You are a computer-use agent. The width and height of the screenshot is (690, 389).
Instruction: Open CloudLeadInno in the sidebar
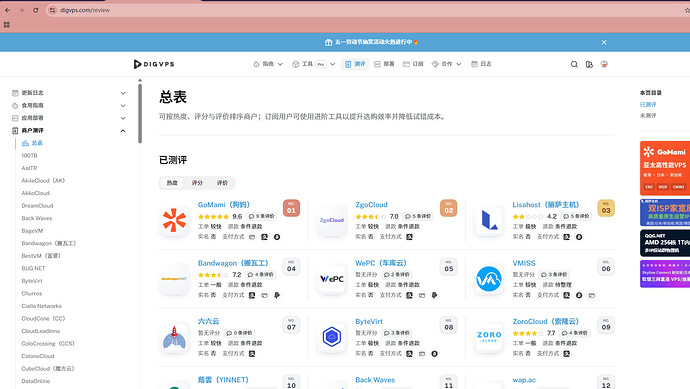pos(40,331)
